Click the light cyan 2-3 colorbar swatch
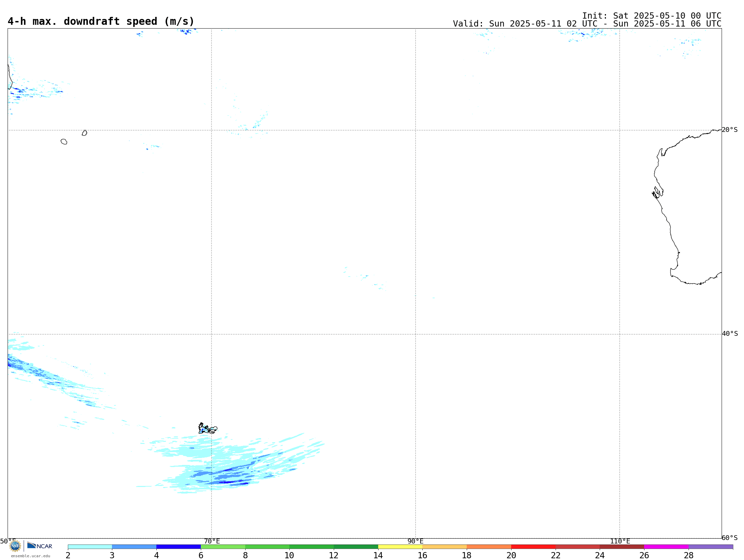 tap(90, 547)
